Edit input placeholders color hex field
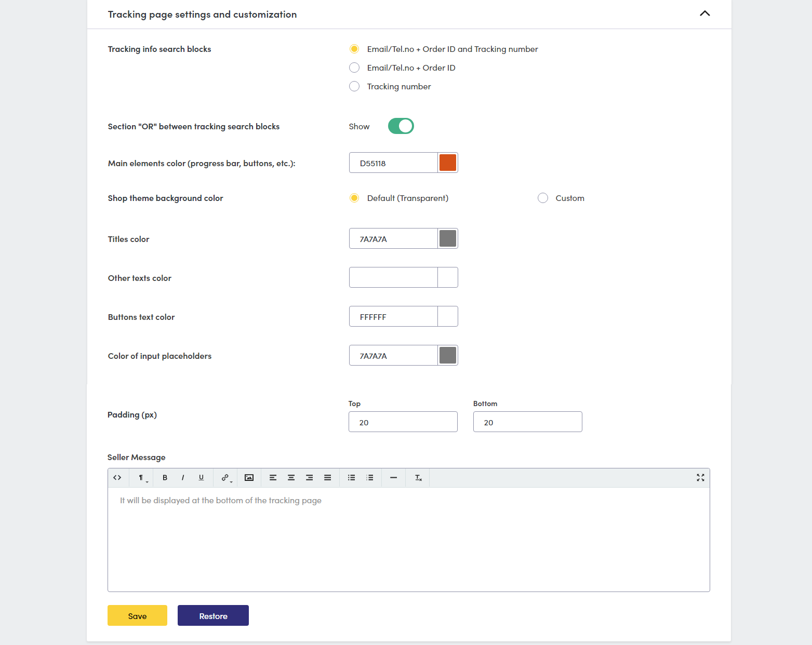Screen dimensions: 812x645 (393, 355)
